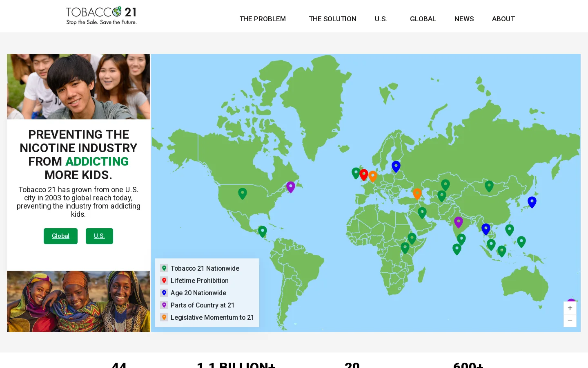The height and width of the screenshot is (368, 588).
Task: Click the Tobacco 21 logo
Action: pyautogui.click(x=101, y=16)
